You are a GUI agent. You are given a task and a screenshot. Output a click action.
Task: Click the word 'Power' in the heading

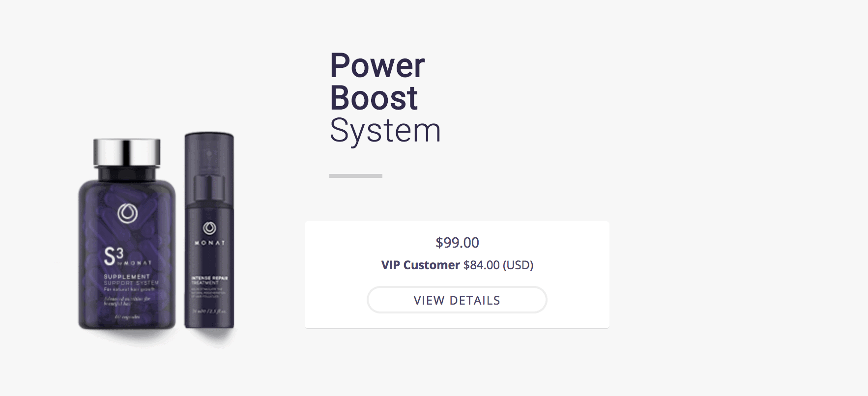click(377, 65)
